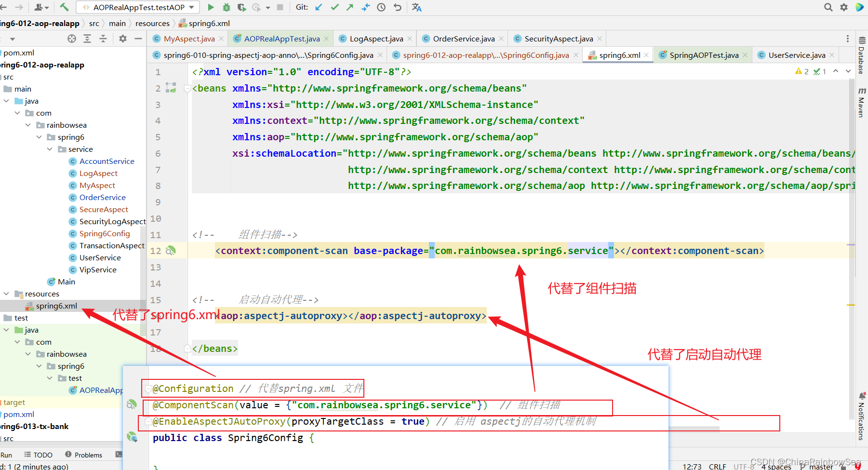Image resolution: width=868 pixels, height=470 pixels.
Task: Switch to AOPRealAppTest.java tab
Action: [281, 39]
